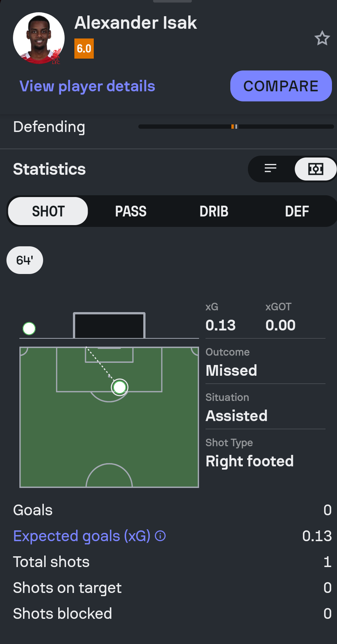The height and width of the screenshot is (644, 337).
Task: Select the SHOT statistics tab
Action: pyautogui.click(x=48, y=211)
